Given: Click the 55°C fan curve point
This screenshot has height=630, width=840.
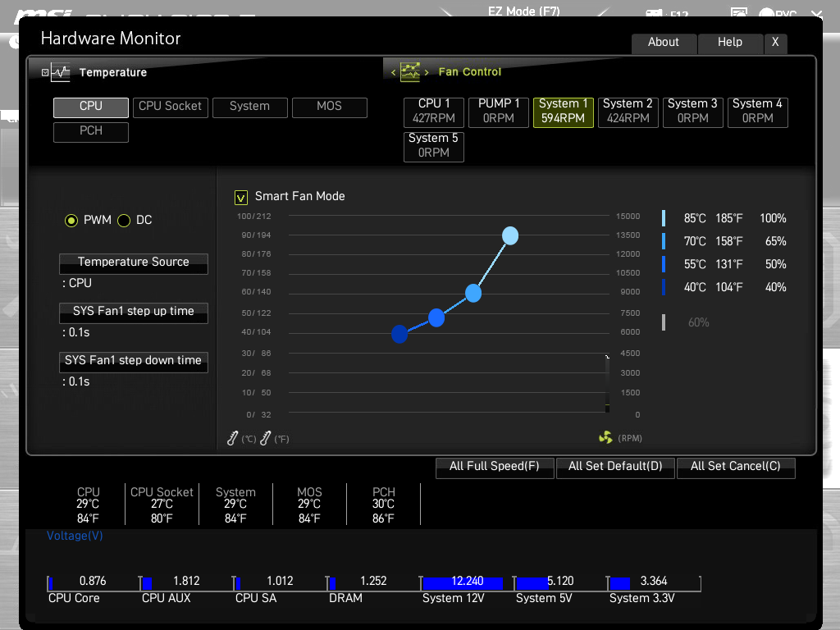Looking at the screenshot, I should pos(436,317).
